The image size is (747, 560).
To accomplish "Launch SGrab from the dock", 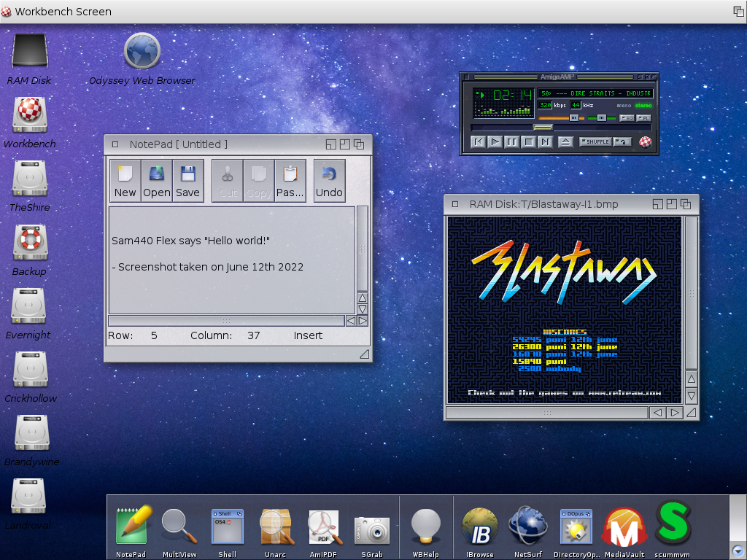I will [x=371, y=529].
